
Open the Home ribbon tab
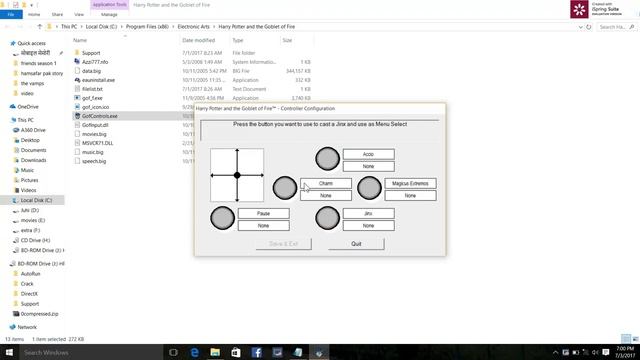click(x=34, y=14)
